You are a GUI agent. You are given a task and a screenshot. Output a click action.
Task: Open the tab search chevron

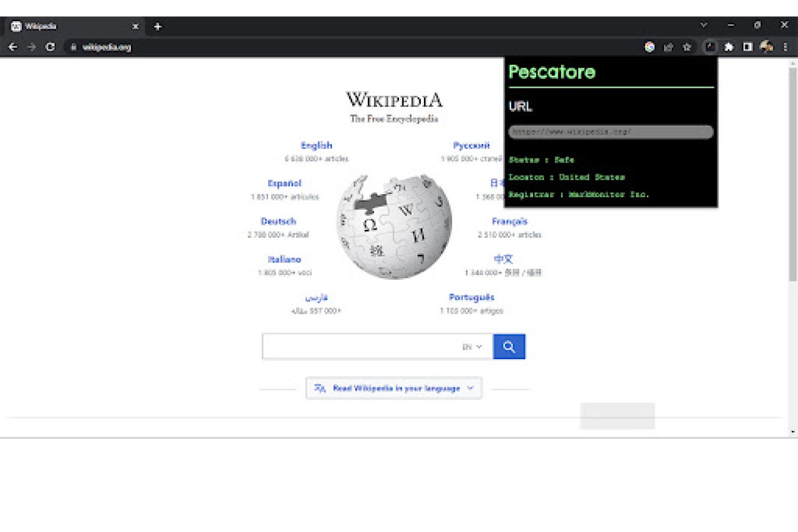pos(704,25)
